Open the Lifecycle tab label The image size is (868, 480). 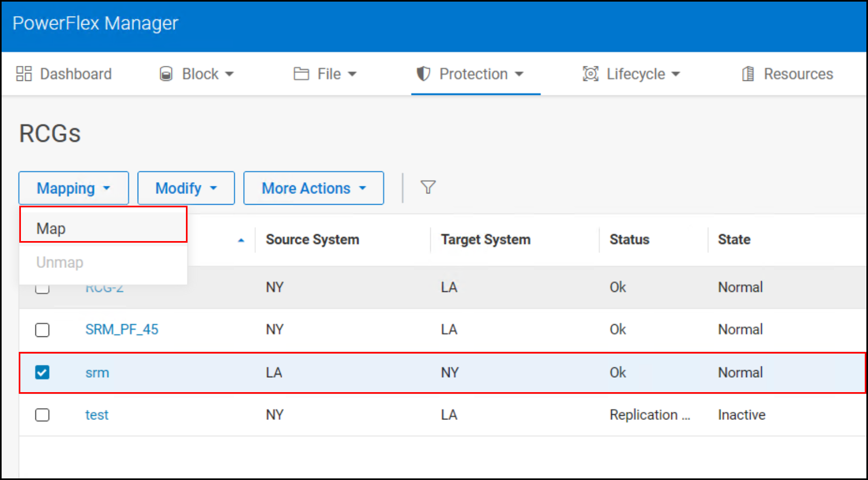tap(636, 74)
